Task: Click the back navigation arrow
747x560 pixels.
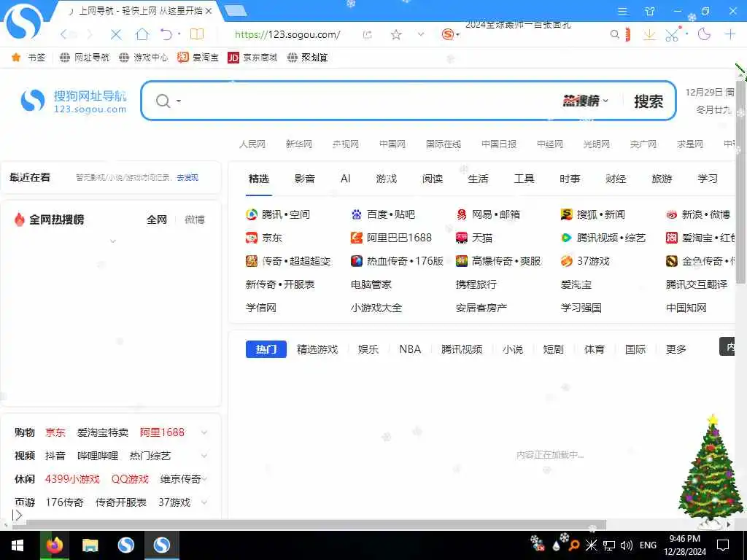Action: point(64,34)
